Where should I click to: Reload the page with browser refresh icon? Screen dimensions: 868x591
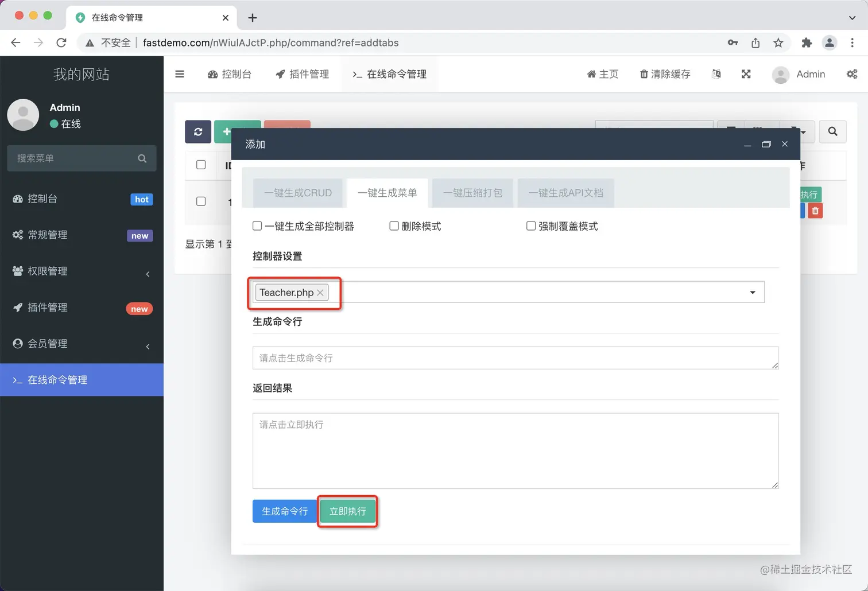(x=61, y=42)
